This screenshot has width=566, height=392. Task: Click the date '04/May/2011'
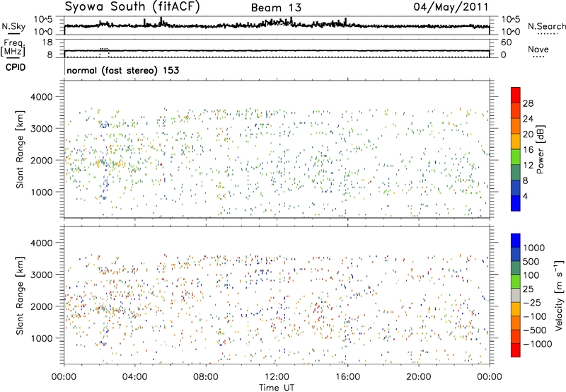tap(451, 7)
